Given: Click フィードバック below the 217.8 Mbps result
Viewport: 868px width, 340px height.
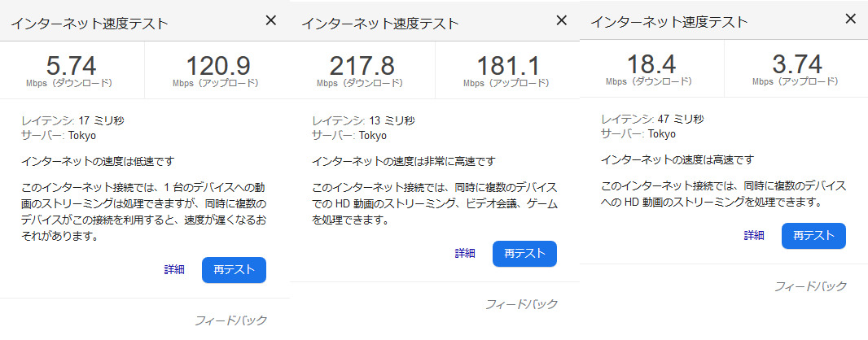Looking at the screenshot, I should tap(521, 303).
